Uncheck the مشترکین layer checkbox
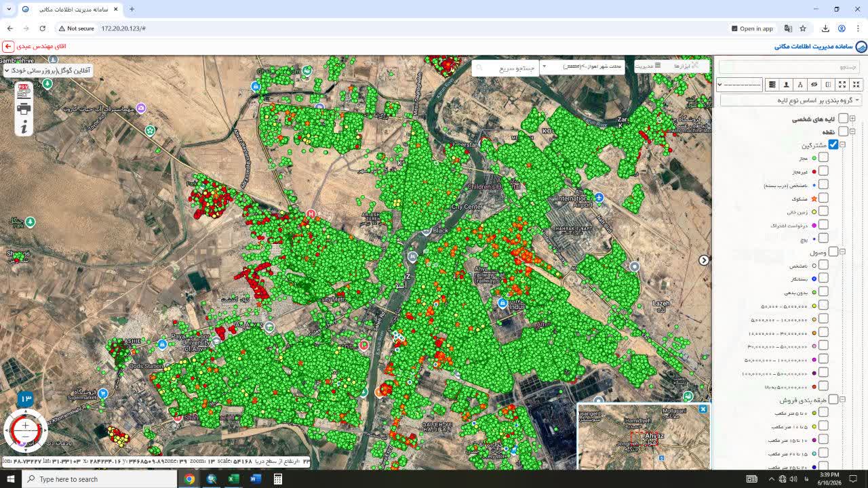 pyautogui.click(x=833, y=144)
